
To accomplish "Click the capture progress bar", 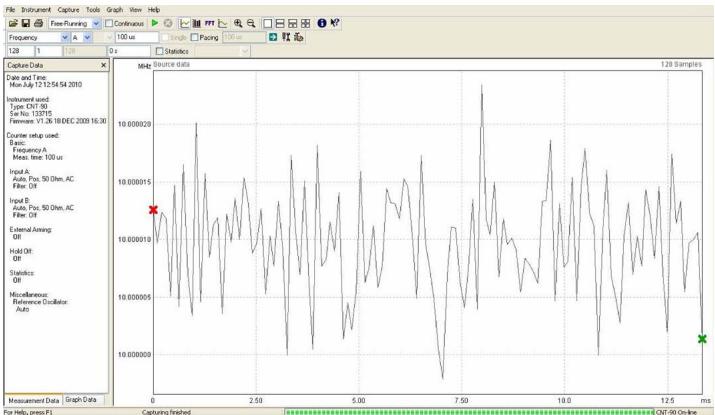I will (470, 412).
